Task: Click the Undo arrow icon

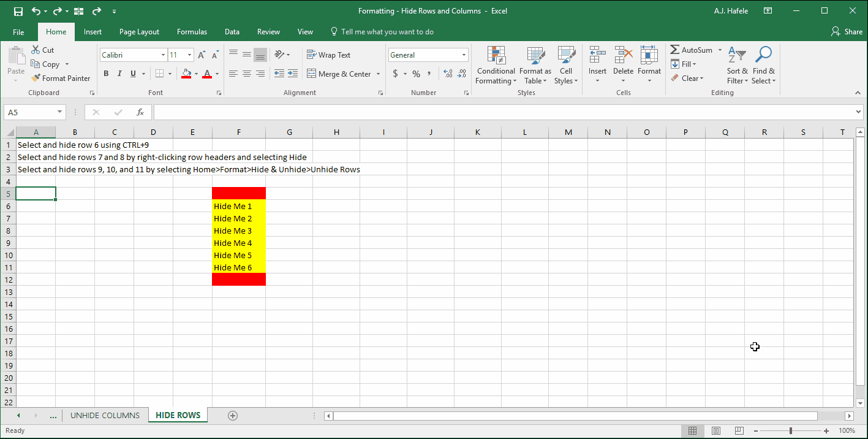Action: click(x=36, y=11)
